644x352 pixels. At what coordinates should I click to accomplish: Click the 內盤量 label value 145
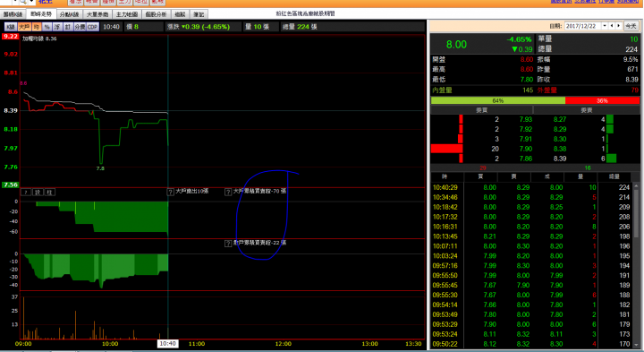tap(528, 90)
